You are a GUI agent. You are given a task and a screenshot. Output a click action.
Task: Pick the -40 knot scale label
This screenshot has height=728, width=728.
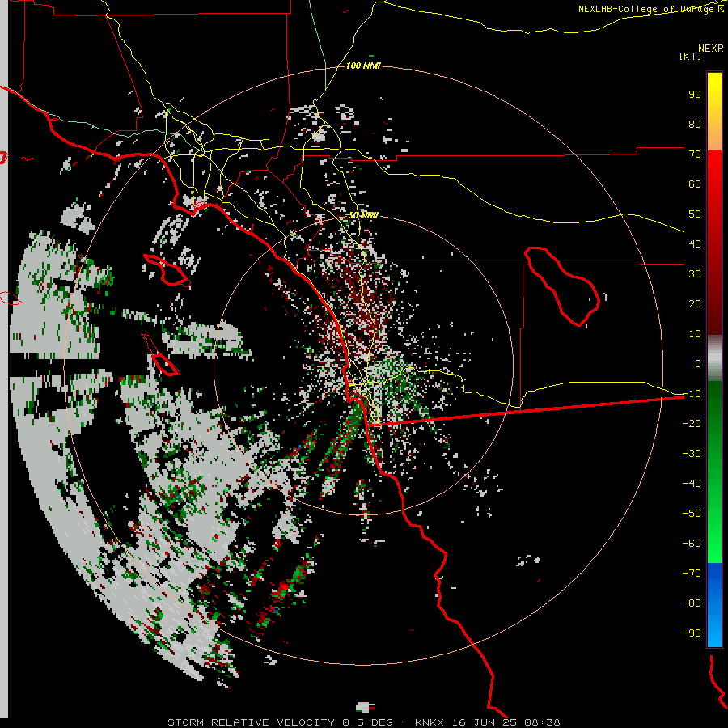[692, 484]
